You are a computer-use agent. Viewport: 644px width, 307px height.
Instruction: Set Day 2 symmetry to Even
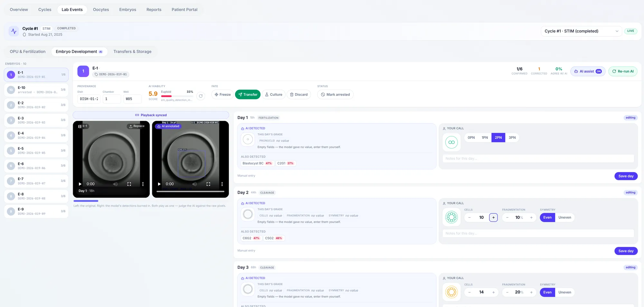547,217
